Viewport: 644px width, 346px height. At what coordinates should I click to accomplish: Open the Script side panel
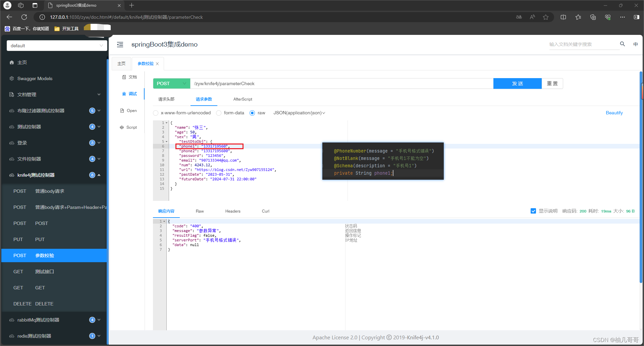(x=128, y=127)
